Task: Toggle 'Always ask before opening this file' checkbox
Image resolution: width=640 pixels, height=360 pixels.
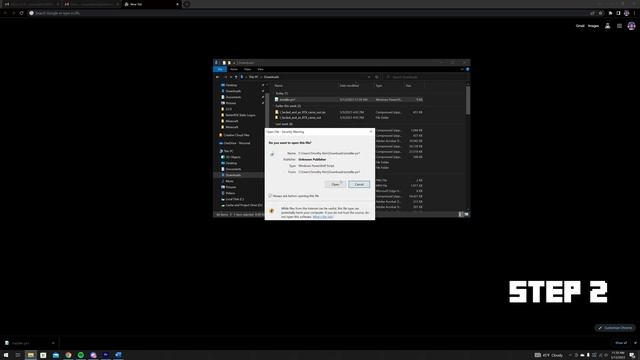Action: (x=270, y=196)
